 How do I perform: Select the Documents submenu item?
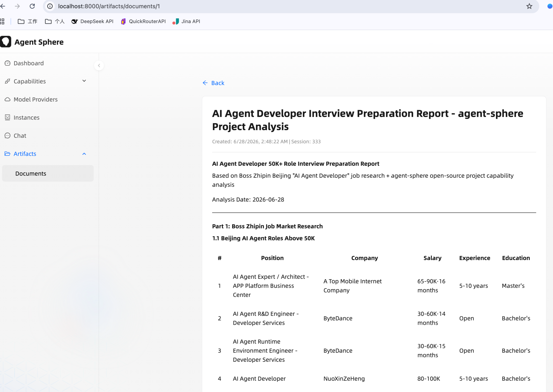[48, 174]
